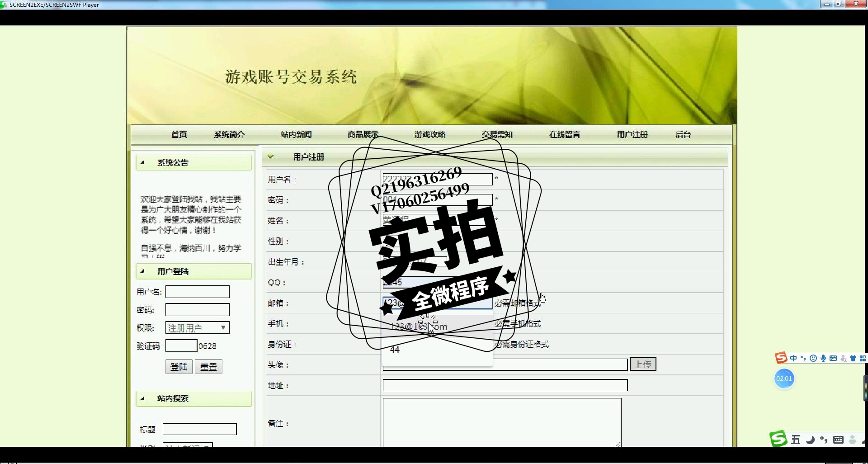Collapse the 站内搜索 panel triangle
This screenshot has width=868, height=464.
pyautogui.click(x=142, y=398)
